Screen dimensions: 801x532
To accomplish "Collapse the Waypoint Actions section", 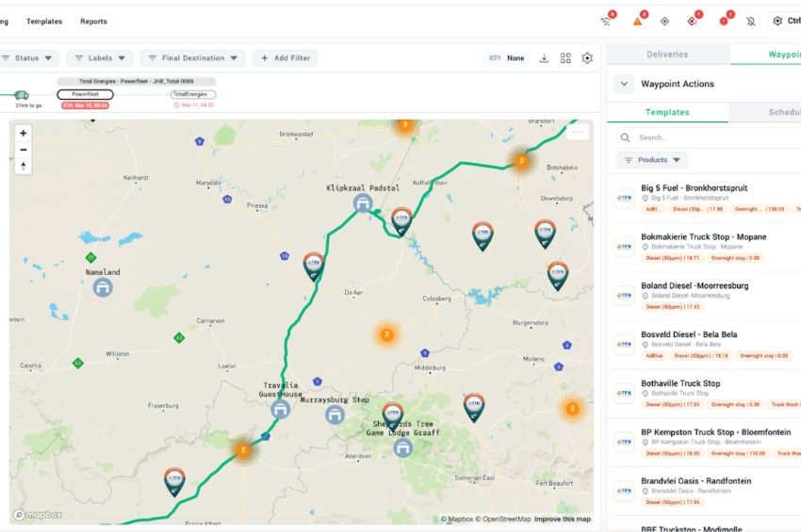I will click(624, 84).
